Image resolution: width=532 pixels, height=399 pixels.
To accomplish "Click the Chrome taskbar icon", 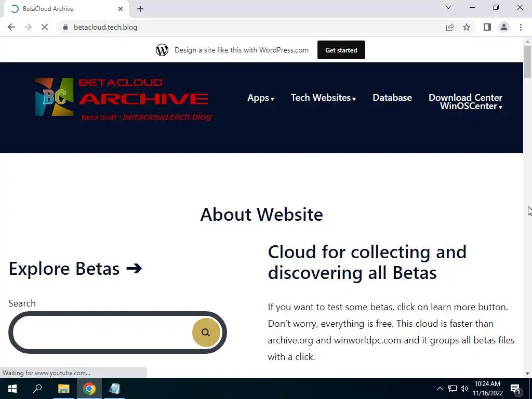I will coord(89,389).
